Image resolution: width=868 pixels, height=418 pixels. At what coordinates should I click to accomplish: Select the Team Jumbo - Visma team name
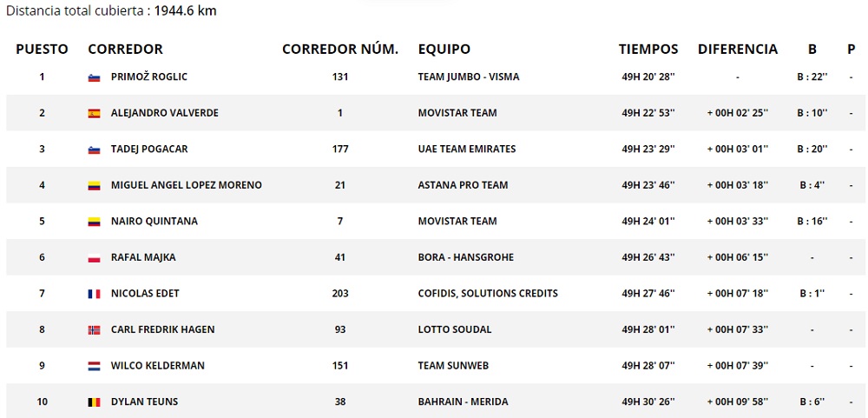pyautogui.click(x=469, y=77)
